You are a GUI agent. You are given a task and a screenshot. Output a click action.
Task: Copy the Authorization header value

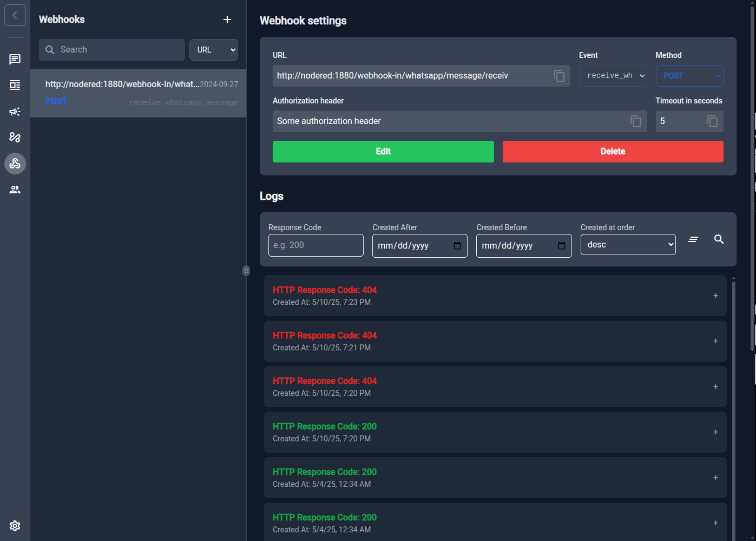pyautogui.click(x=635, y=121)
